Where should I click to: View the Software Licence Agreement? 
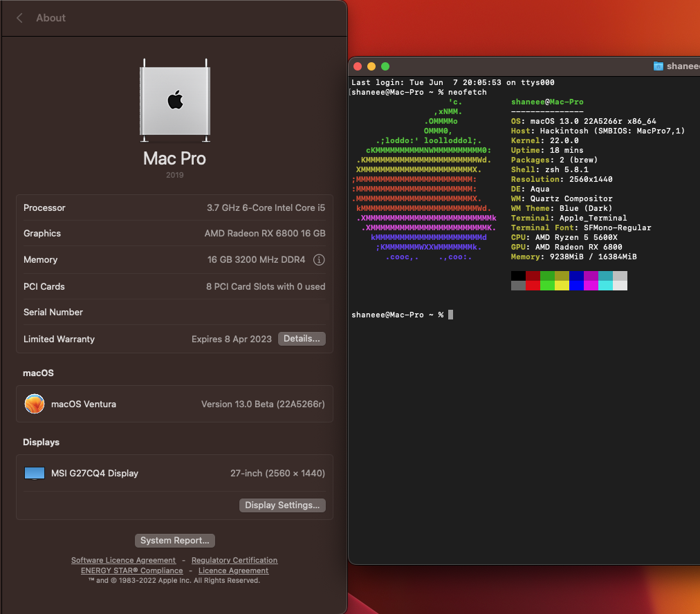[x=123, y=560]
